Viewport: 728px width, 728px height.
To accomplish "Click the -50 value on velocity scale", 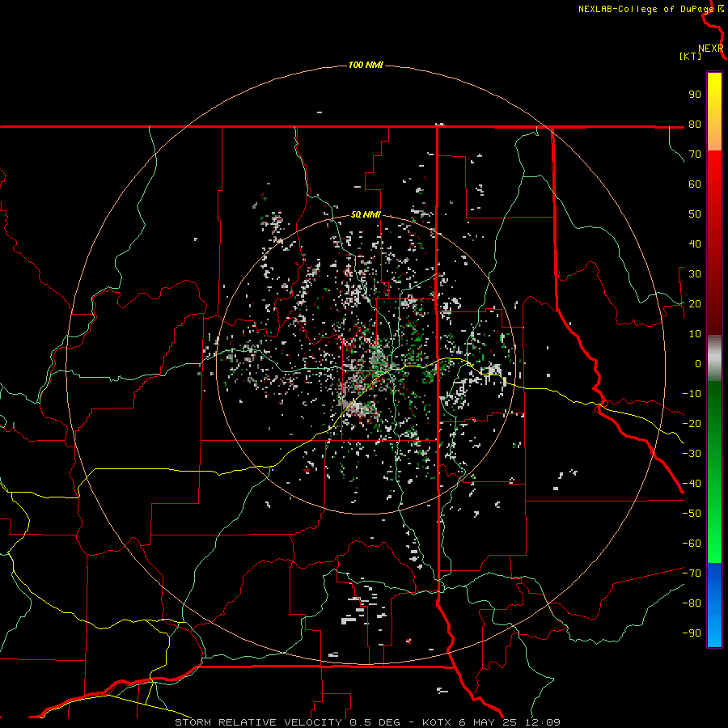I will [x=692, y=514].
